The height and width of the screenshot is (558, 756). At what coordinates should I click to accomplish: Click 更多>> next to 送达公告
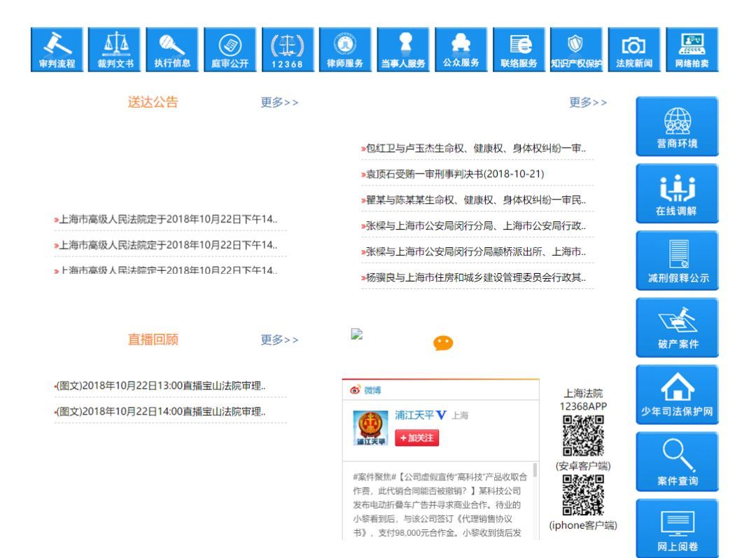point(279,102)
